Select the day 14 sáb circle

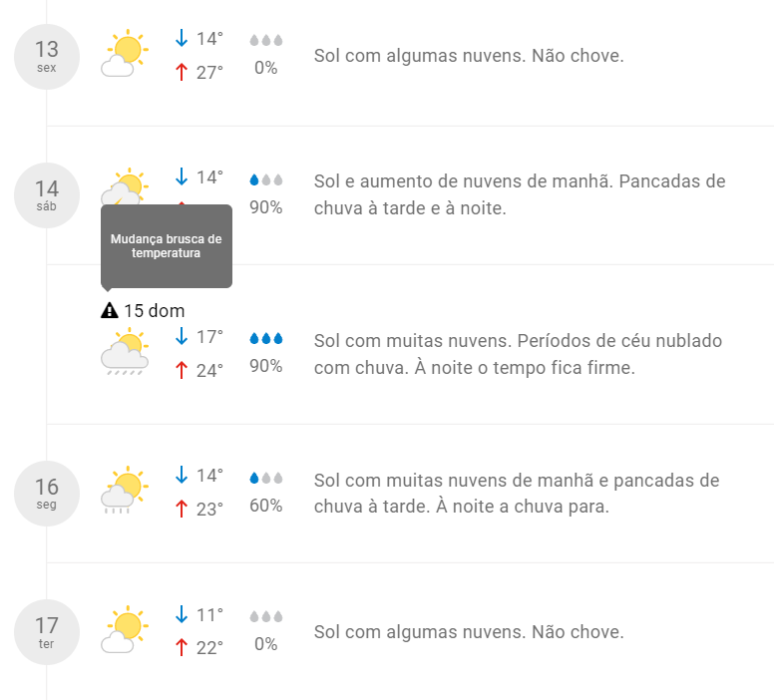(47, 195)
